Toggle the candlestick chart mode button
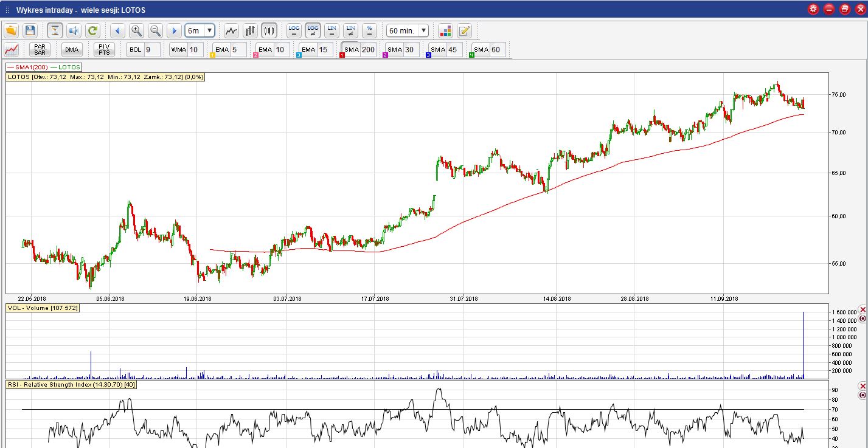This screenshot has height=448, width=868. coord(269,30)
